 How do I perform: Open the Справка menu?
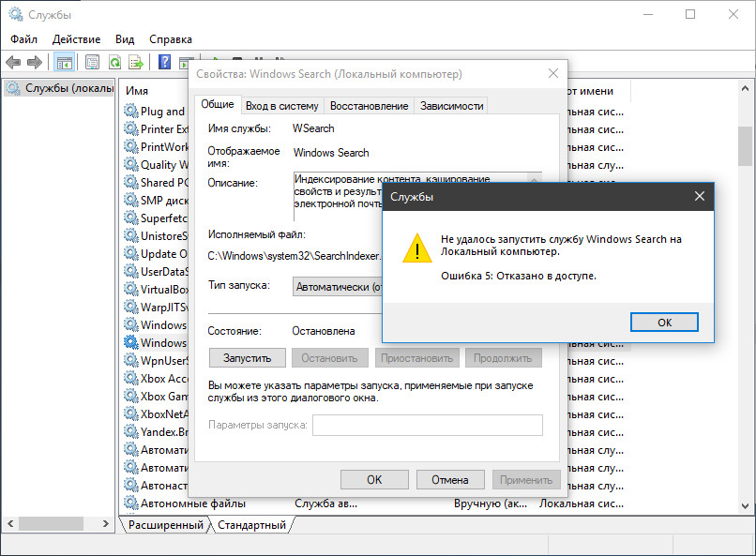171,39
